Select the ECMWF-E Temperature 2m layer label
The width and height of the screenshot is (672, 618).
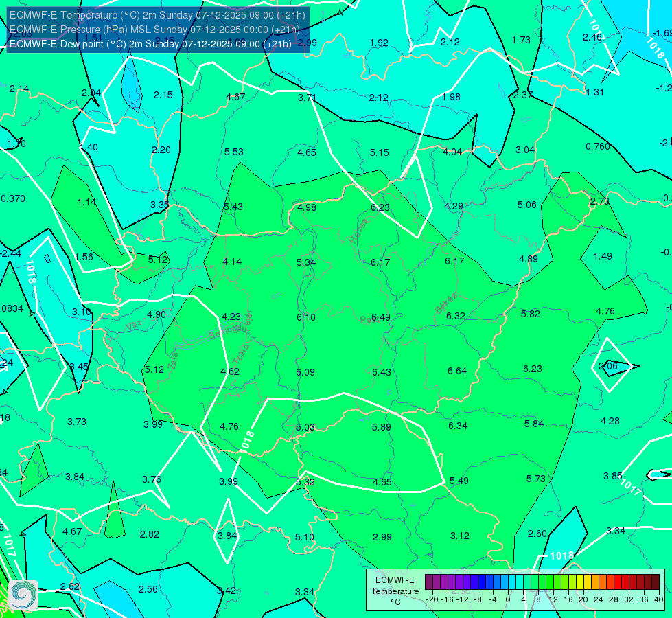[x=157, y=15]
